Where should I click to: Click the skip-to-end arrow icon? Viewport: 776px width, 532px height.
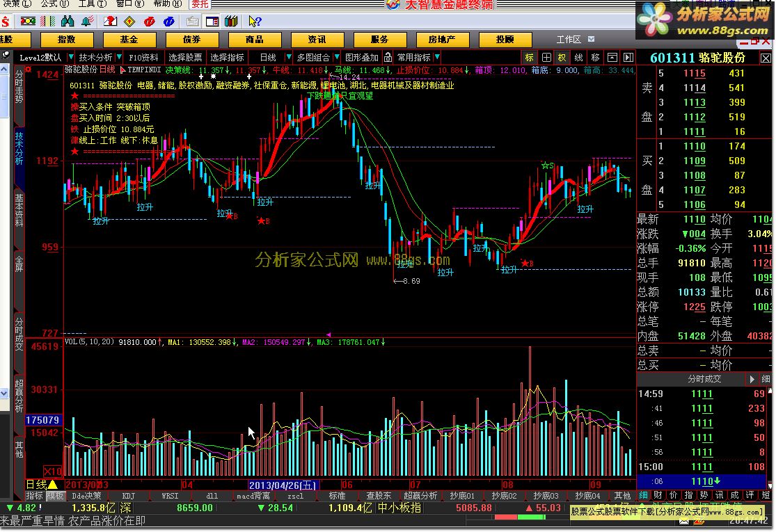coord(628,57)
